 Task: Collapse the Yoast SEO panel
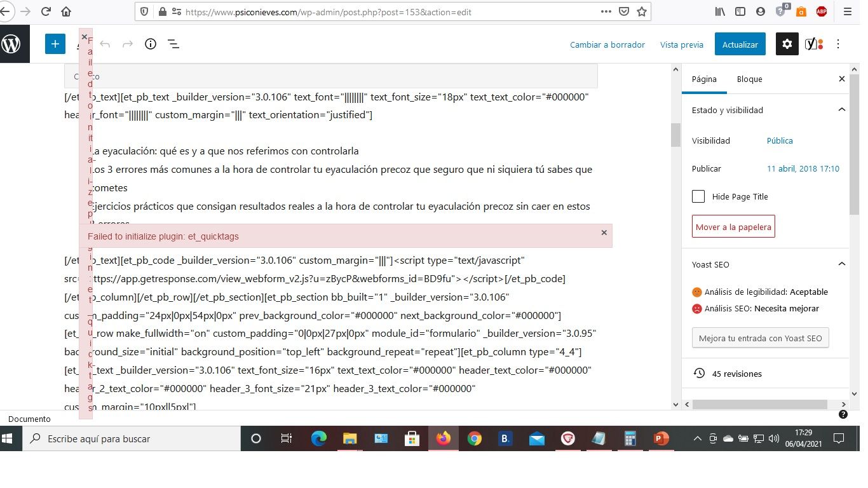coord(842,264)
